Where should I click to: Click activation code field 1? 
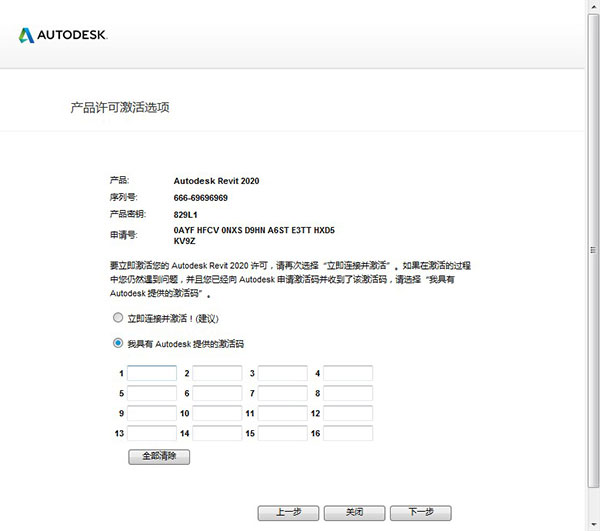pos(152,374)
